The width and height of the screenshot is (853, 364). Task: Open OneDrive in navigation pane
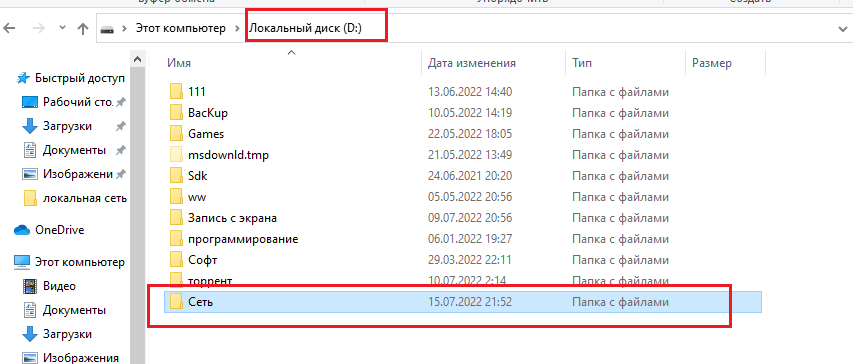60,230
